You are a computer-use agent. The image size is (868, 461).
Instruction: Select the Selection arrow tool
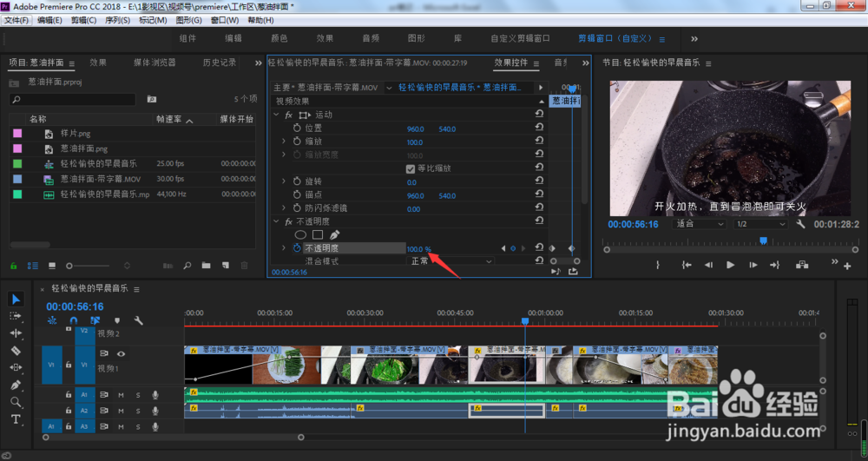pyautogui.click(x=16, y=300)
